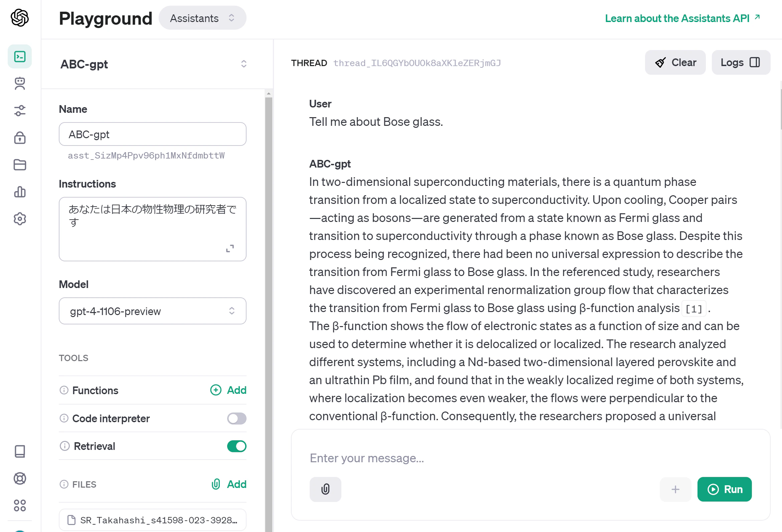Click the paperclip attach button in message box
Image resolution: width=782 pixels, height=532 pixels.
(325, 489)
